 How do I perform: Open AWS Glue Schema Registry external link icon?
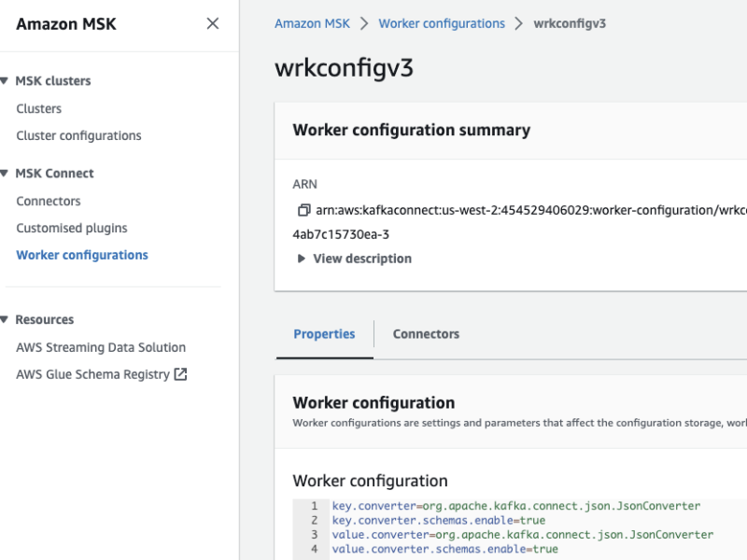(180, 374)
